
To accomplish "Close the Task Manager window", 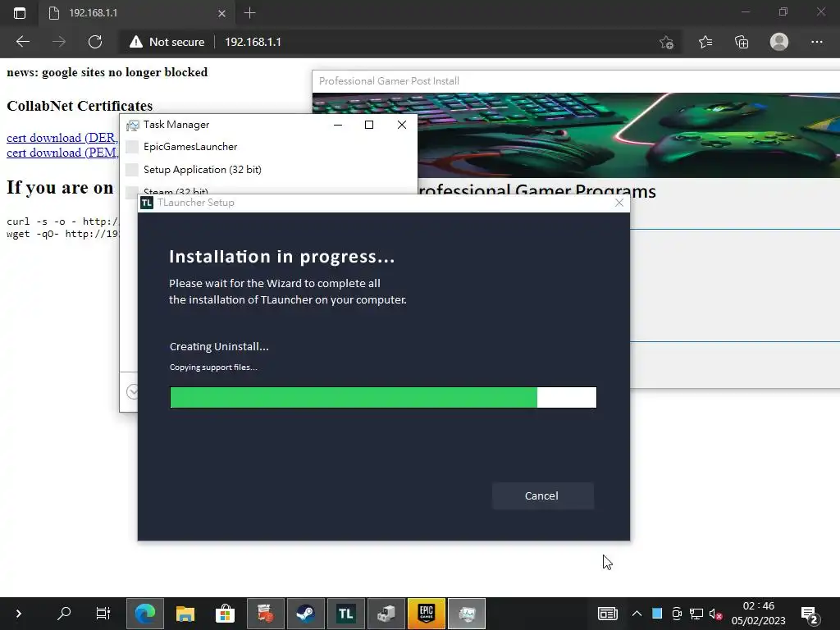I will [402, 125].
